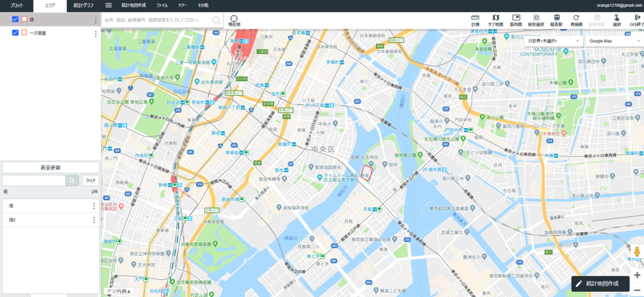
Task: Open the hamburger menu icon
Action: [x=108, y=6]
